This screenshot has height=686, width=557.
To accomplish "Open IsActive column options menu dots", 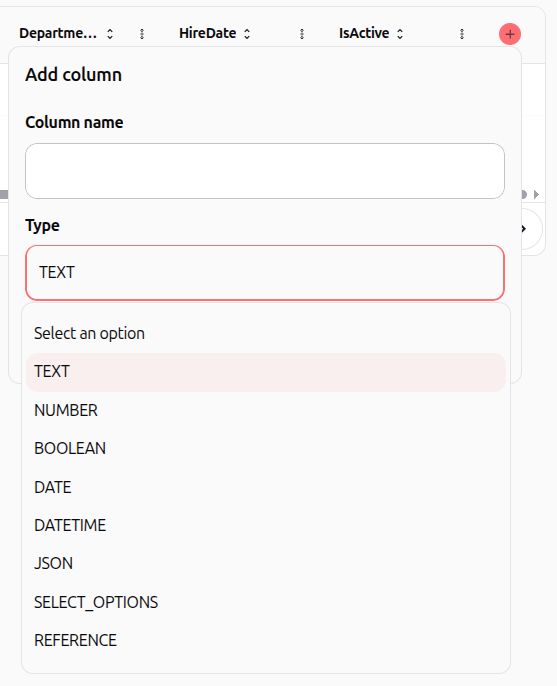I will 462,34.
